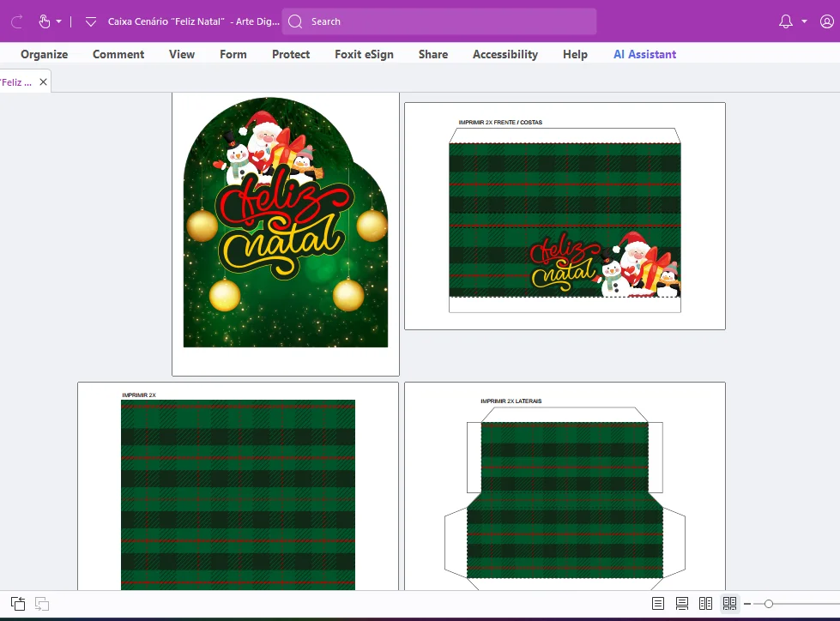Open the notifications bell icon
This screenshot has height=621, width=840.
pyautogui.click(x=785, y=21)
